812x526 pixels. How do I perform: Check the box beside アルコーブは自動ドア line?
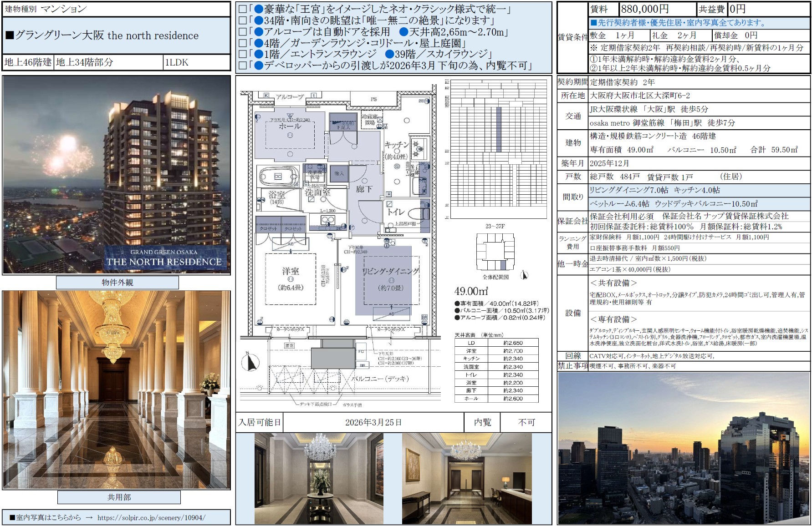click(x=242, y=32)
